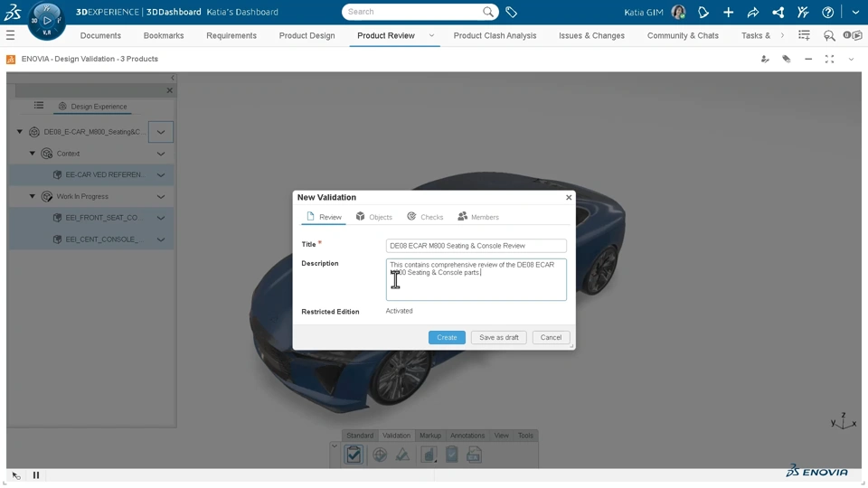Click the share arrow icon

[x=753, y=12]
